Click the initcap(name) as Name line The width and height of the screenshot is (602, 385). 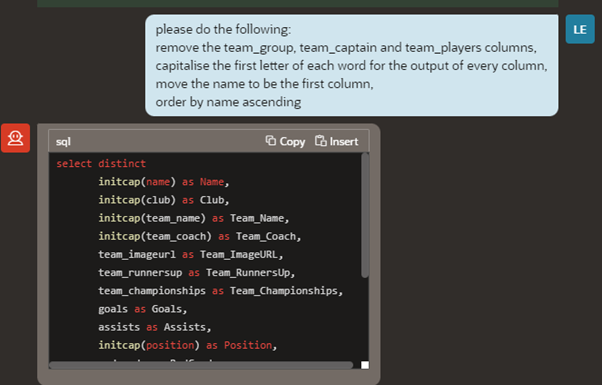164,182
